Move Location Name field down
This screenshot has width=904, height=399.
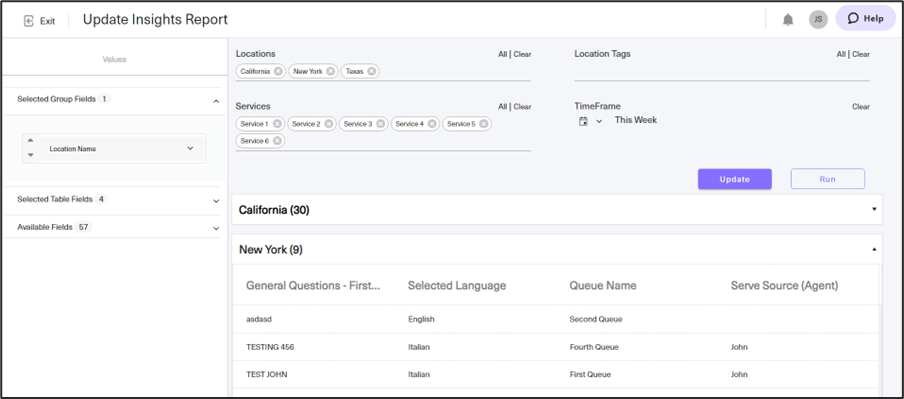(31, 155)
